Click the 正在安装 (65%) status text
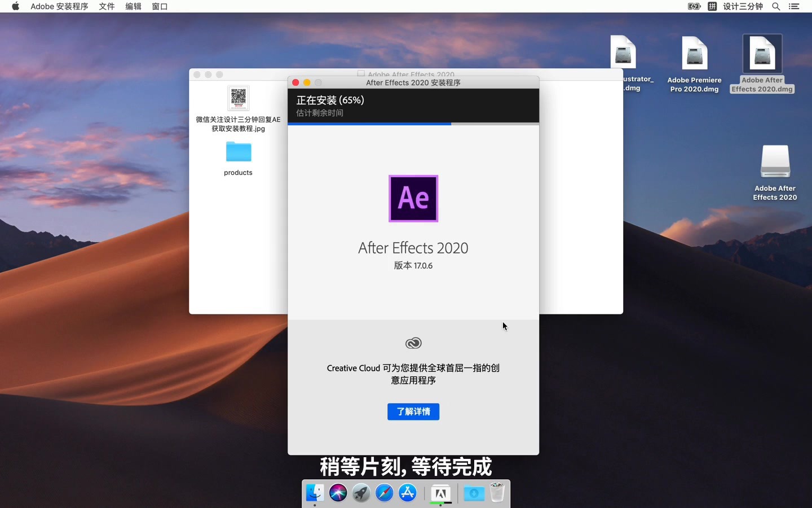 coord(330,100)
